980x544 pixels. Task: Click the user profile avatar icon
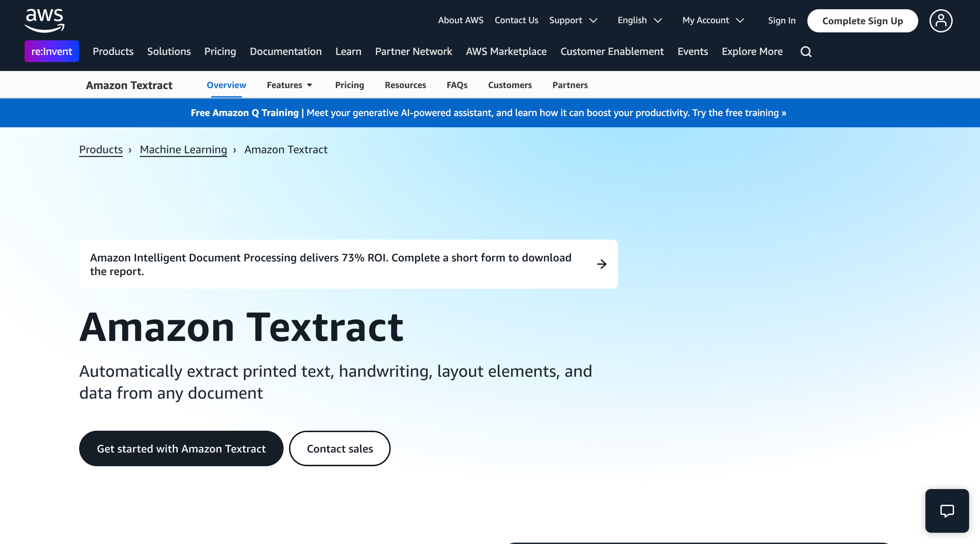pyautogui.click(x=941, y=21)
